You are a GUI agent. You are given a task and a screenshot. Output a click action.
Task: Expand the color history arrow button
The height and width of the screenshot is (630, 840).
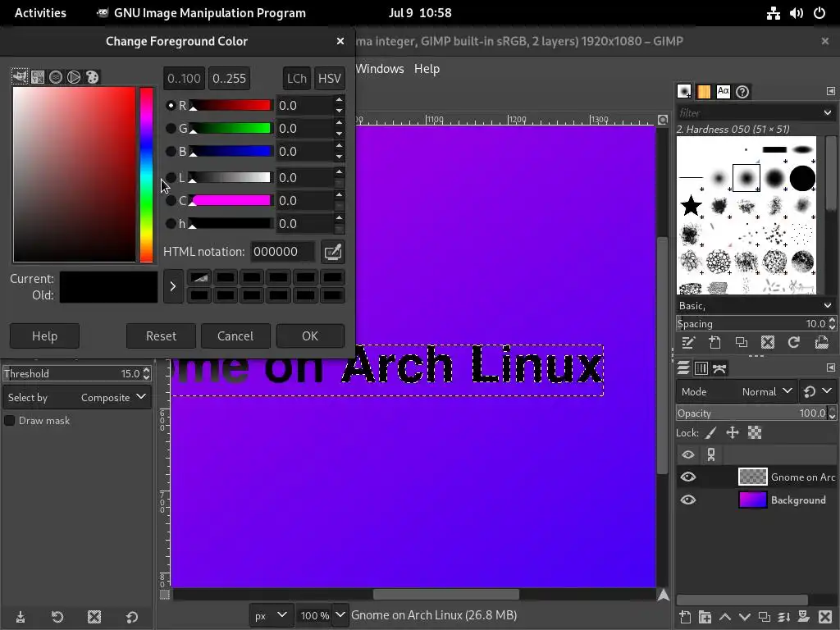click(x=173, y=286)
